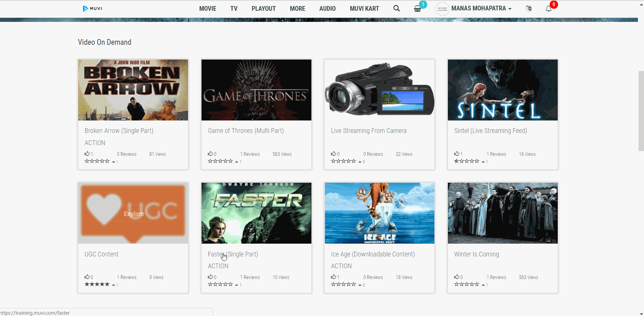The height and width of the screenshot is (316, 644).
Task: Rate Winter Is Coming using stars
Action: tap(467, 284)
